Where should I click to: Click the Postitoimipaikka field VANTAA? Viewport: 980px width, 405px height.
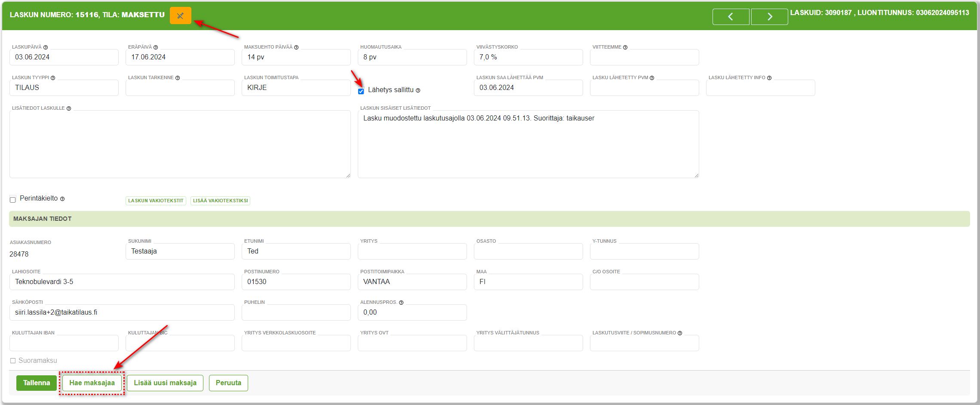pyautogui.click(x=412, y=282)
